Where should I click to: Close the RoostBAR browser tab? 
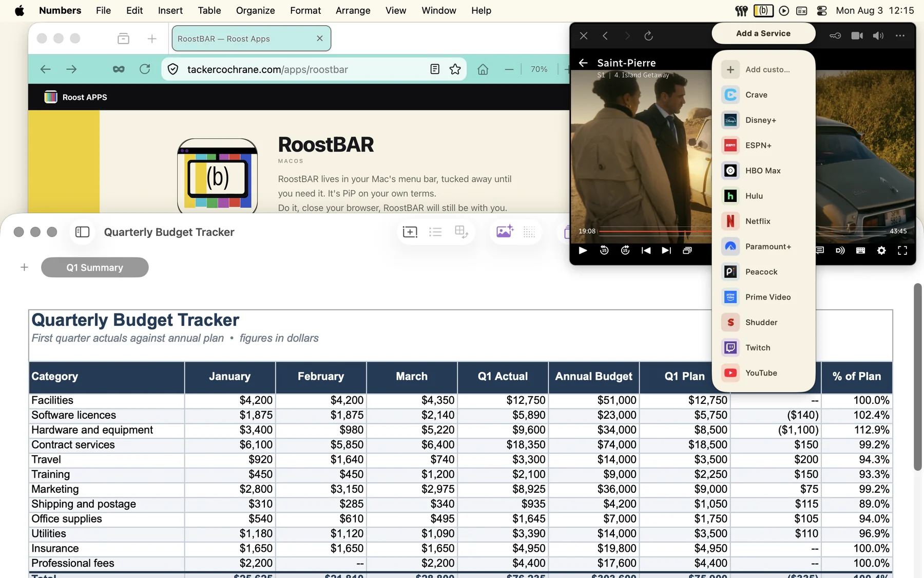pos(320,39)
